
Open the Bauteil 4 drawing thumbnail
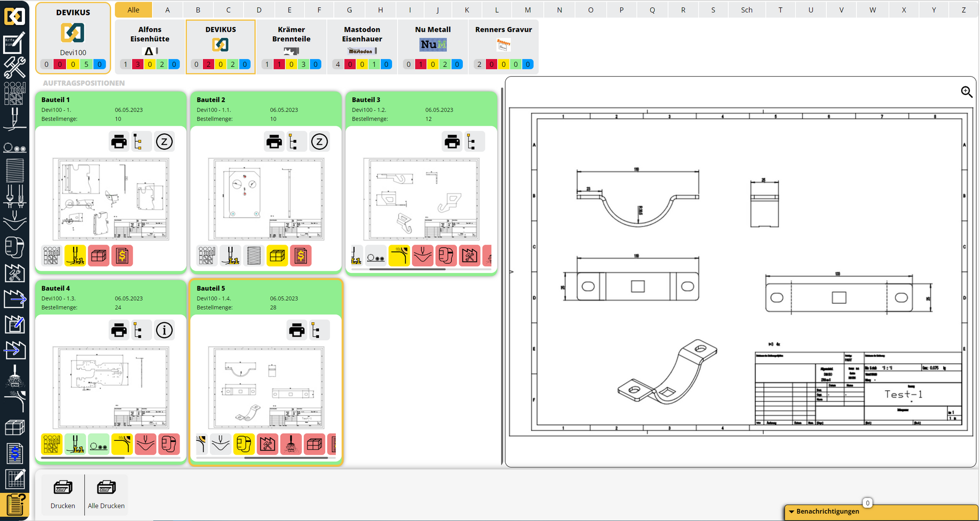111,387
